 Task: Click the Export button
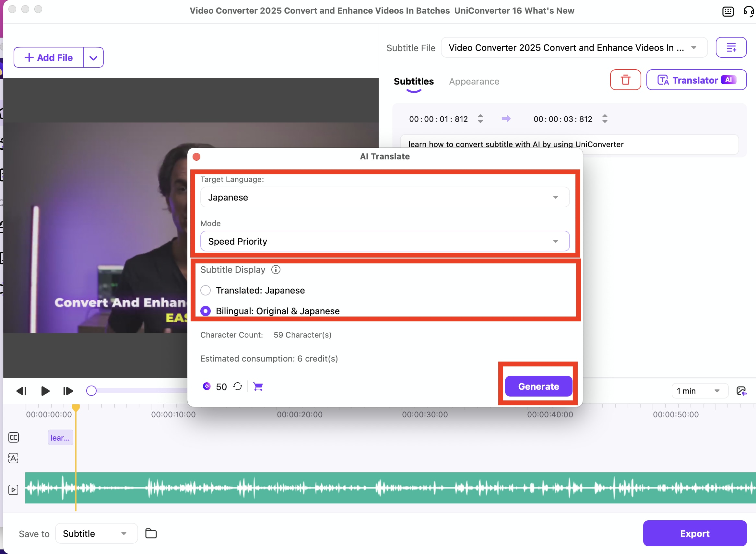(694, 533)
